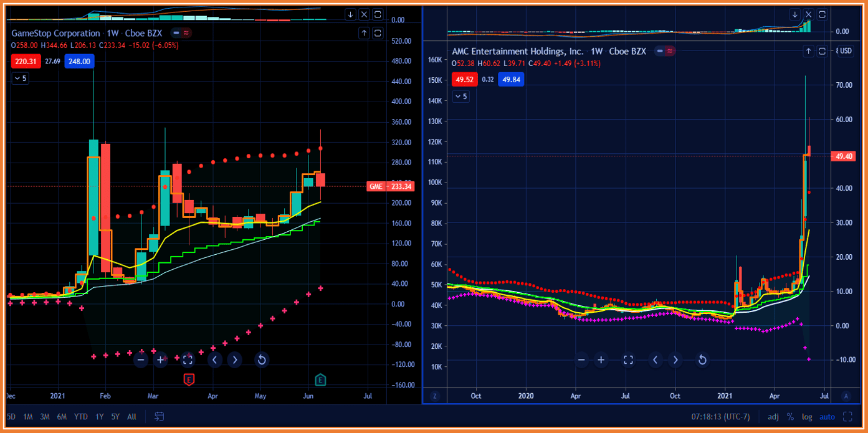Reset the GameStop chart view

pyautogui.click(x=262, y=359)
